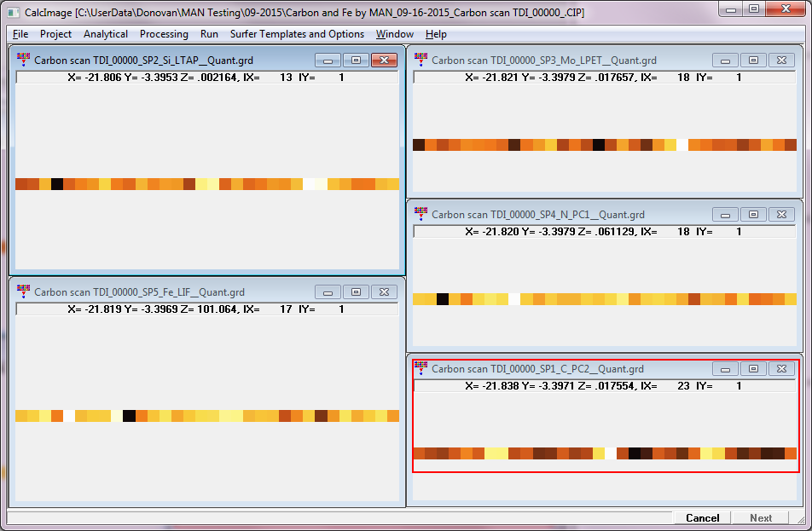Click the CalcImage app icon in title bar
This screenshot has height=531, width=812.
(x=13, y=10)
